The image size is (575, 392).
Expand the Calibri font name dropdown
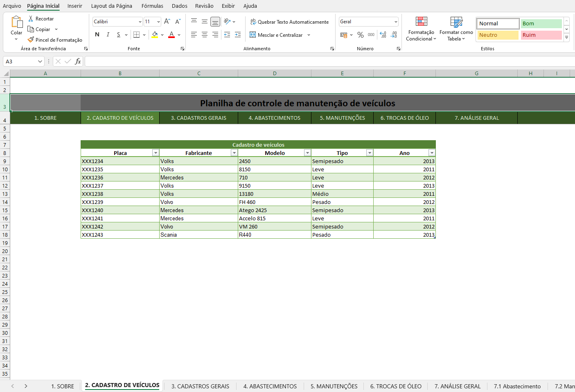pyautogui.click(x=140, y=22)
